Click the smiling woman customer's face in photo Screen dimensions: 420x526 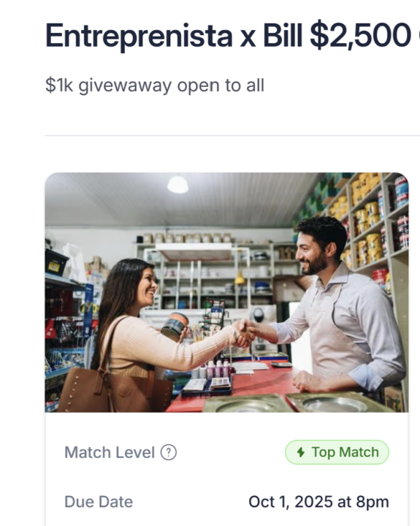pyautogui.click(x=147, y=286)
